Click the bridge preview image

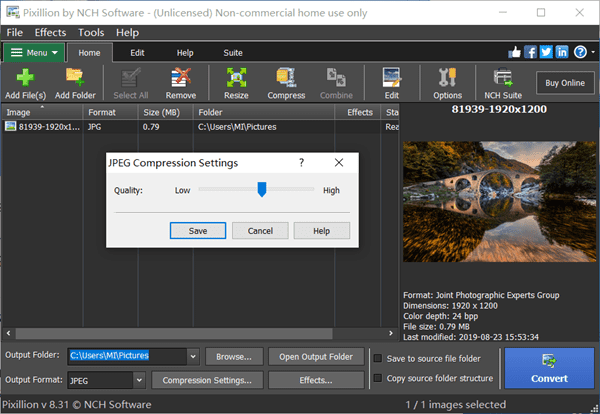(x=499, y=202)
